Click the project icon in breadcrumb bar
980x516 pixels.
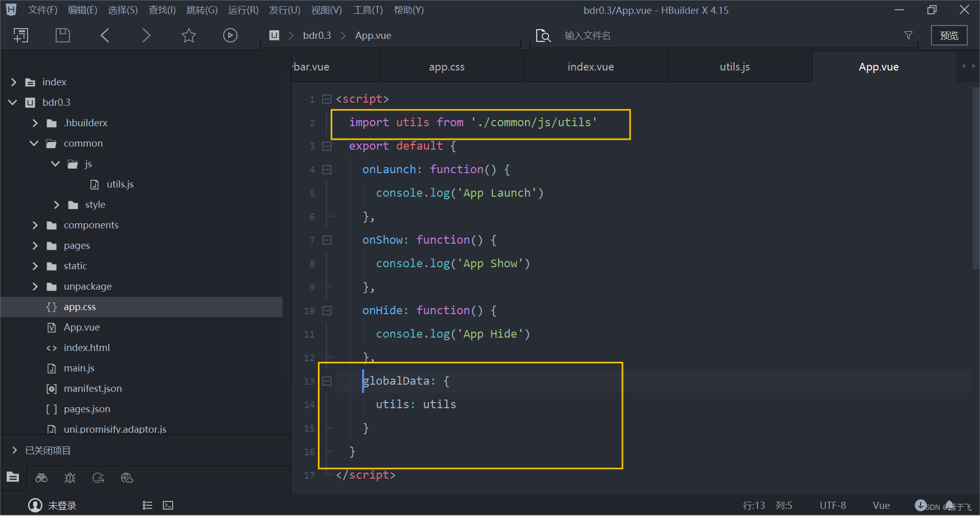274,35
